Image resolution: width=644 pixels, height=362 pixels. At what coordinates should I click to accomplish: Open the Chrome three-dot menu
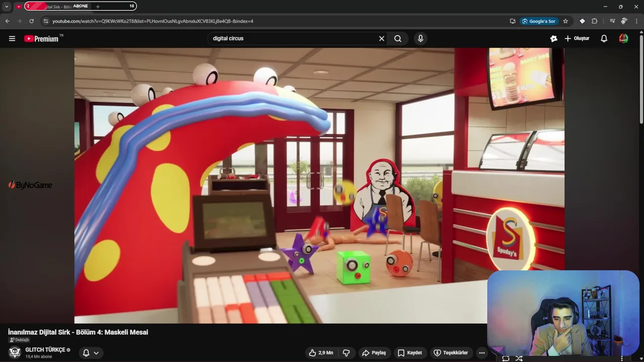coord(636,21)
